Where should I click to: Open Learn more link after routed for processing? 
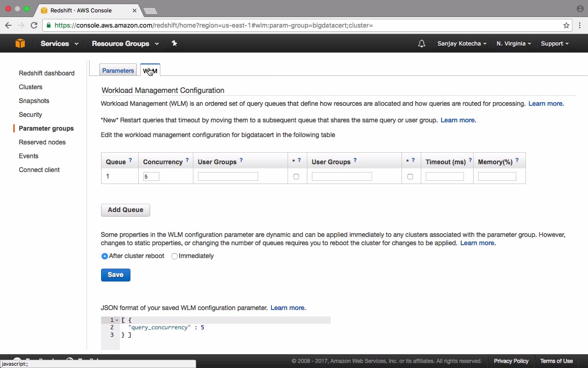point(546,103)
